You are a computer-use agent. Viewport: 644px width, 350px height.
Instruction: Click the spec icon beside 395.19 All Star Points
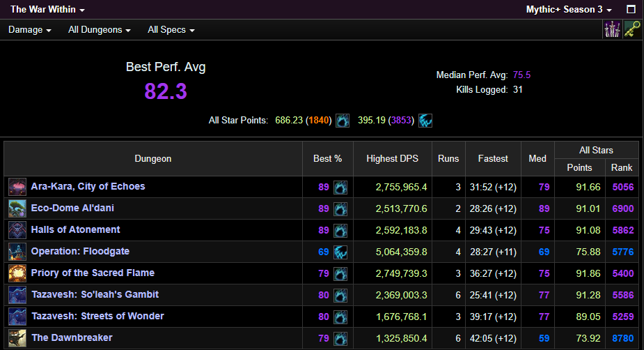click(x=425, y=121)
